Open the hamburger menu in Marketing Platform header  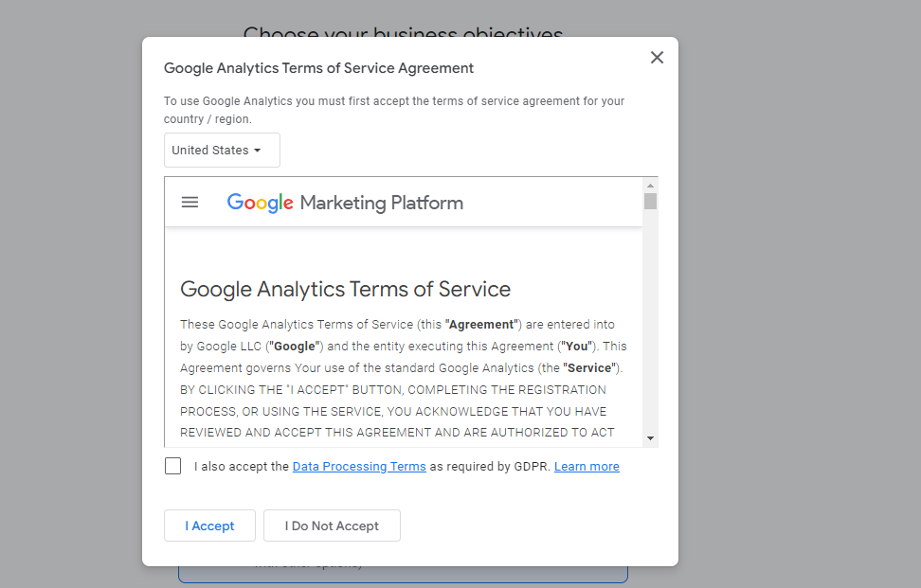(x=190, y=203)
